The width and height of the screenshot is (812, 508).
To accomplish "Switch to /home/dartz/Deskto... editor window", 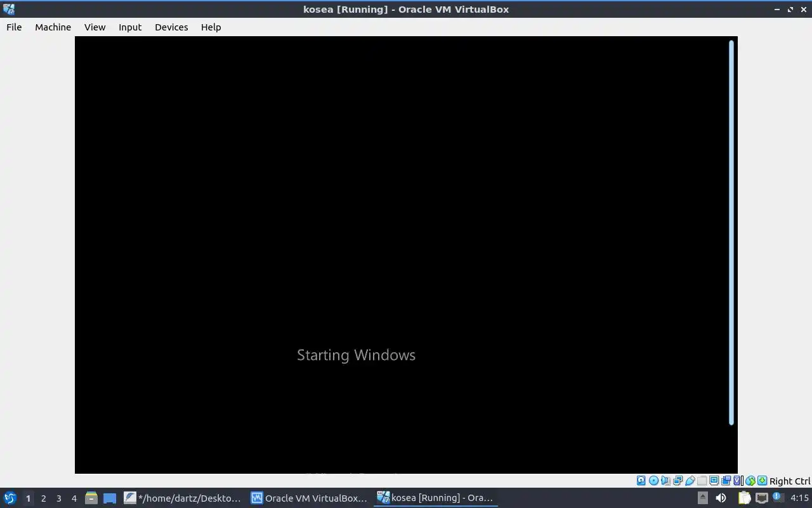I will (183, 498).
